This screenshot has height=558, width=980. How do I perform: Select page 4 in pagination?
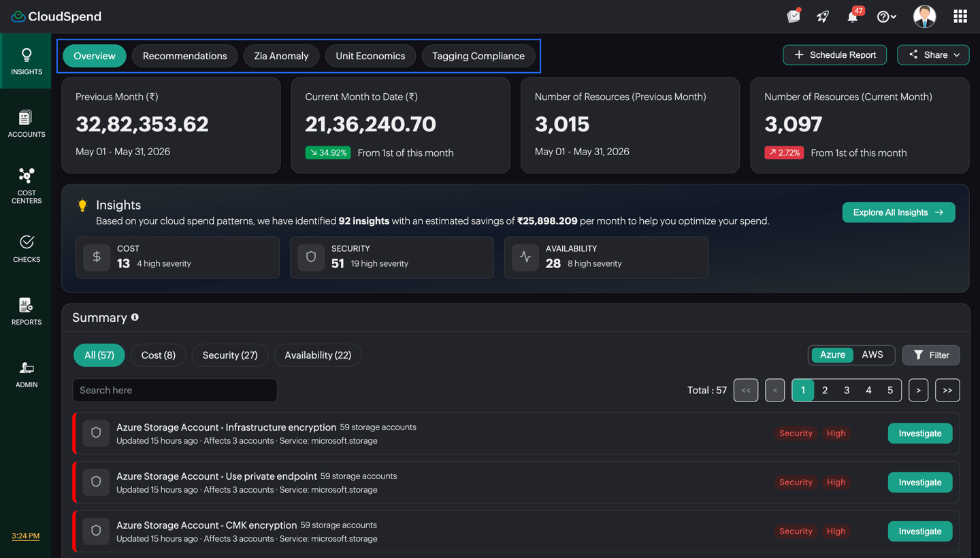(868, 390)
